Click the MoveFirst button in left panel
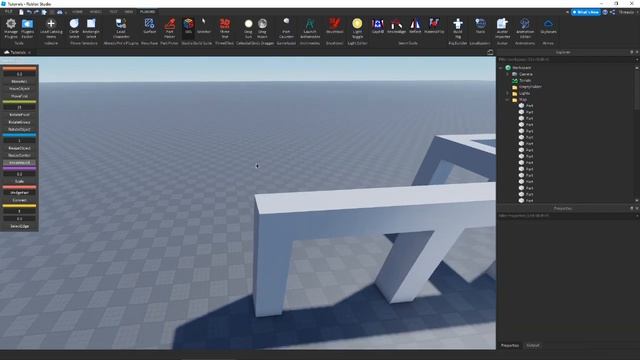640x360 pixels. (19, 96)
